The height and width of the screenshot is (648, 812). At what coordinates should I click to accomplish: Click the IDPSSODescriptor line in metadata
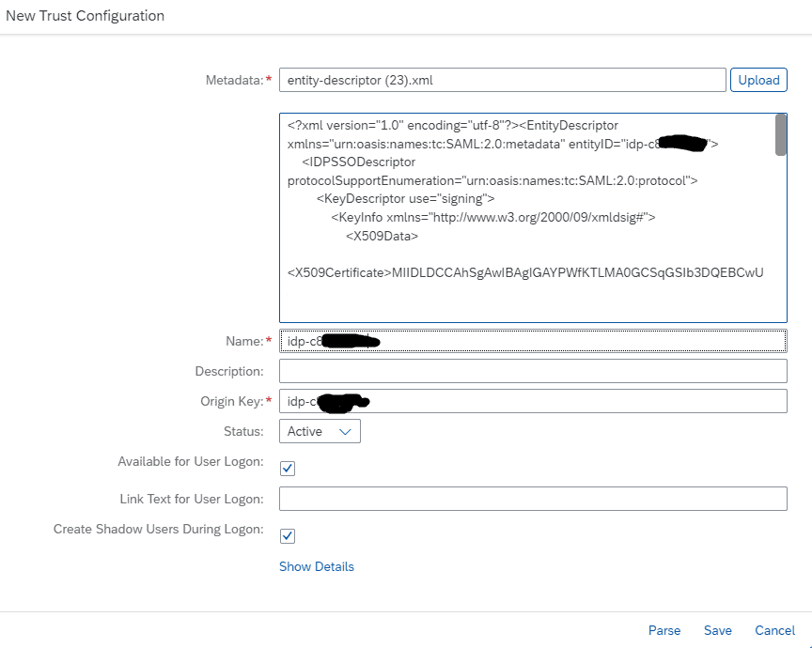coord(358,162)
